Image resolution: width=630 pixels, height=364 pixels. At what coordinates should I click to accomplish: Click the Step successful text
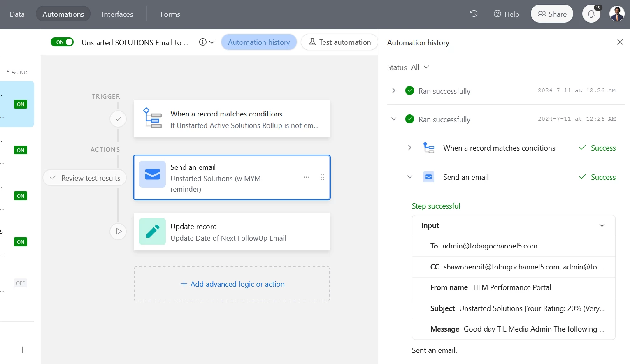tap(436, 206)
